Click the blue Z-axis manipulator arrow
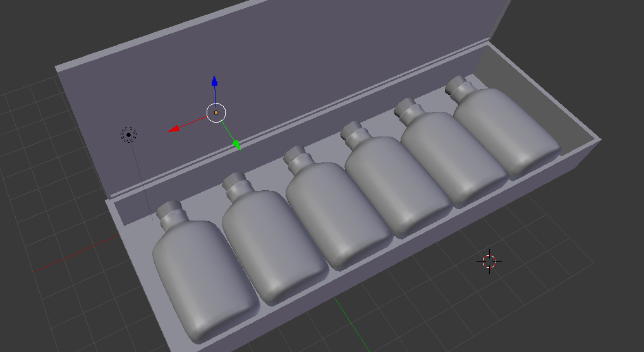This screenshot has width=644, height=352. (214, 82)
